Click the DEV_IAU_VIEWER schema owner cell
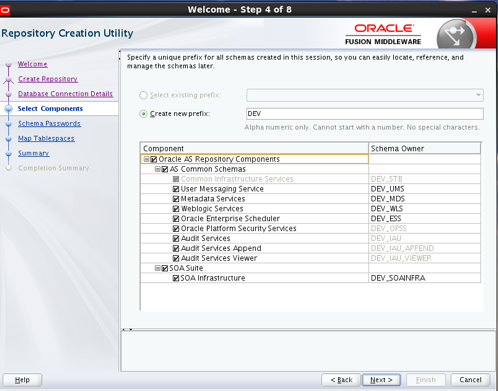The height and width of the screenshot is (391, 498). (x=424, y=258)
